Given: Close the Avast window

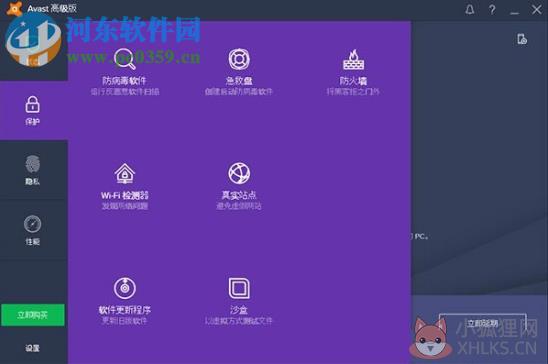Looking at the screenshot, I should pos(536,9).
